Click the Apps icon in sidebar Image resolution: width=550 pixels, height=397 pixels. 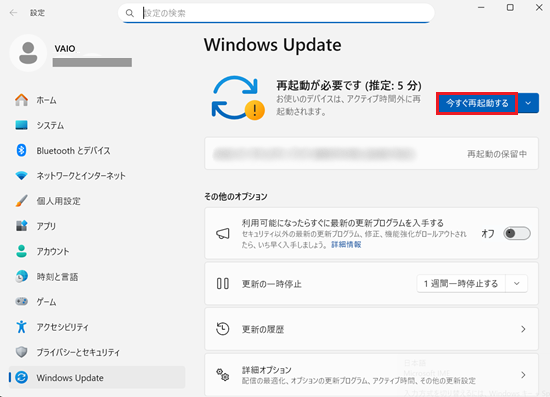[x=21, y=226]
